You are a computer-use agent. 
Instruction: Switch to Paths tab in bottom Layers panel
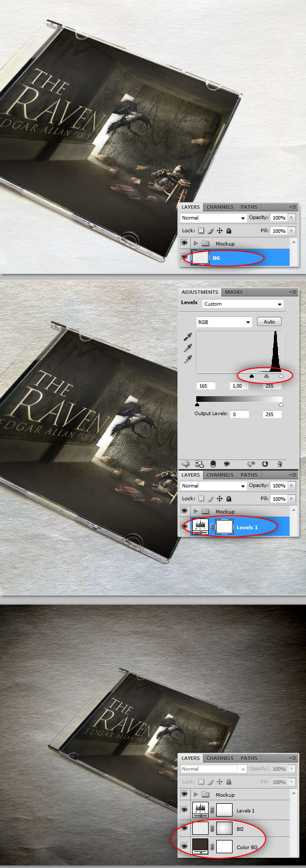coord(249,758)
